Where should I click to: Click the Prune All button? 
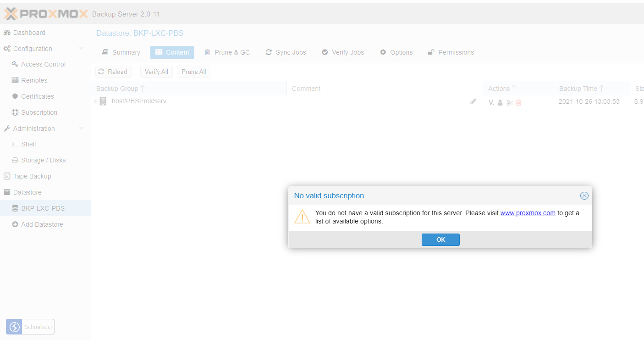(193, 72)
